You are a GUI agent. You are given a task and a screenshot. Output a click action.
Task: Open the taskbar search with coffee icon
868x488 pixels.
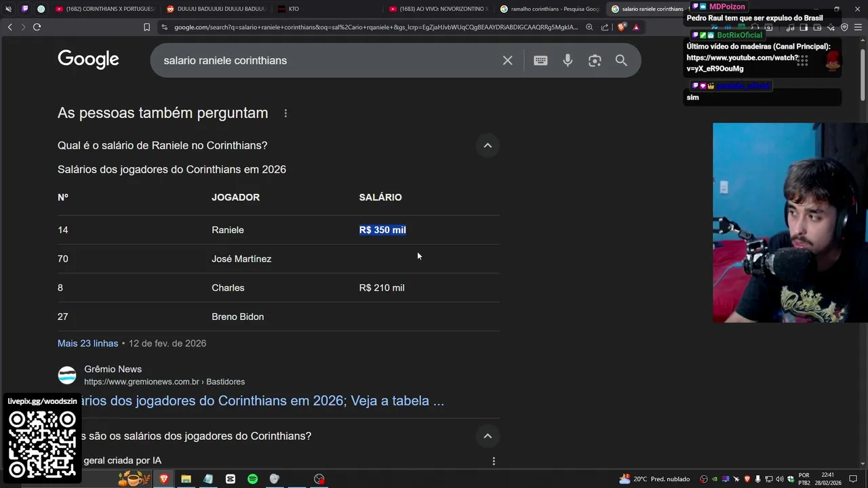click(134, 479)
